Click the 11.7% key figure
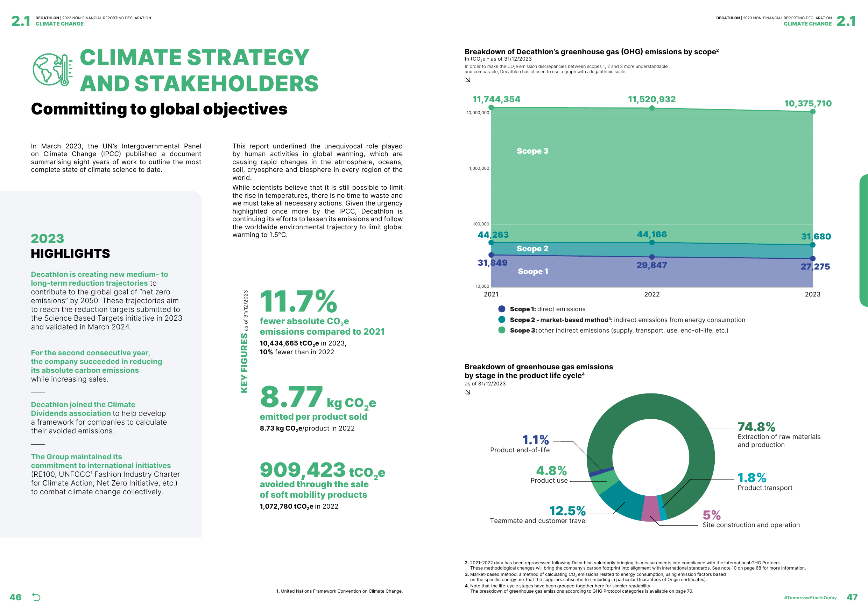 (298, 301)
